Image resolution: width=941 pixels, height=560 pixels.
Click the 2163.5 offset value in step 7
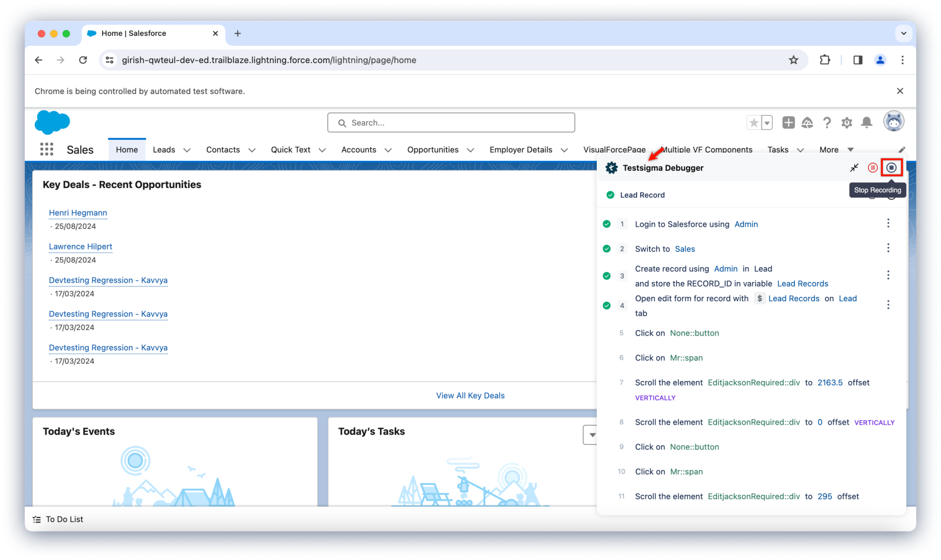click(x=830, y=383)
